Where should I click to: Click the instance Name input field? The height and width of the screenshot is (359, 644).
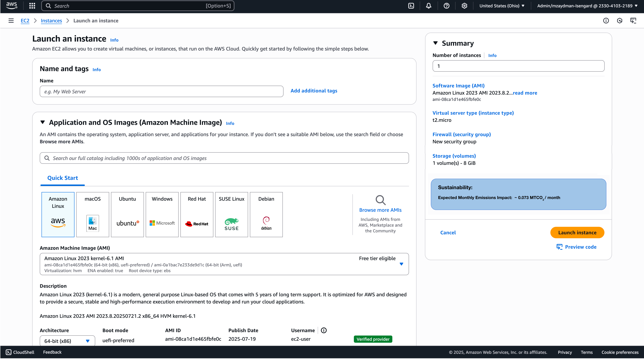[x=161, y=92]
